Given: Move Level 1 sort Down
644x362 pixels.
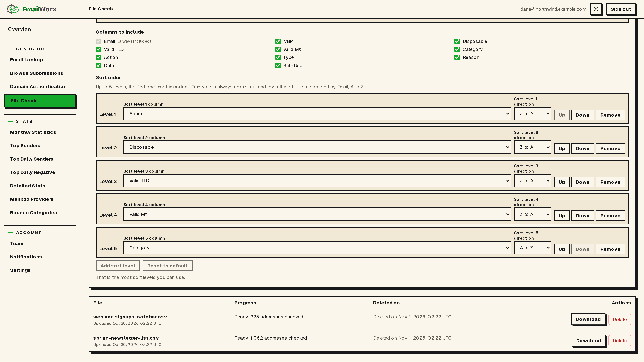Looking at the screenshot, I should 582,115.
